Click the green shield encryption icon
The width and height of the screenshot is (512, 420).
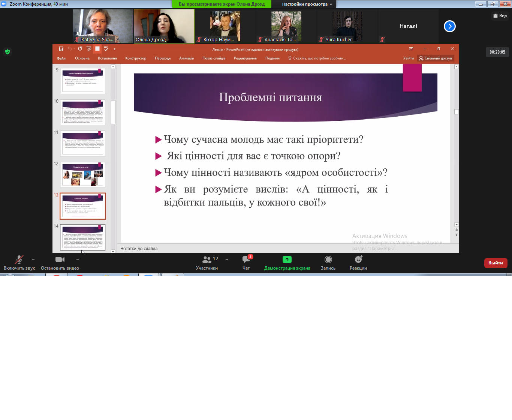(x=7, y=52)
